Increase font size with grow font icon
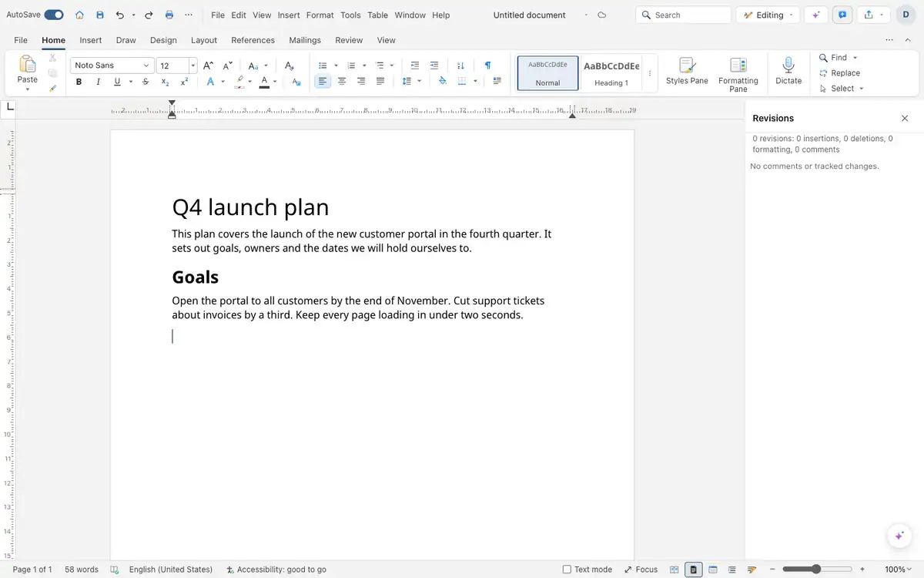 (208, 66)
